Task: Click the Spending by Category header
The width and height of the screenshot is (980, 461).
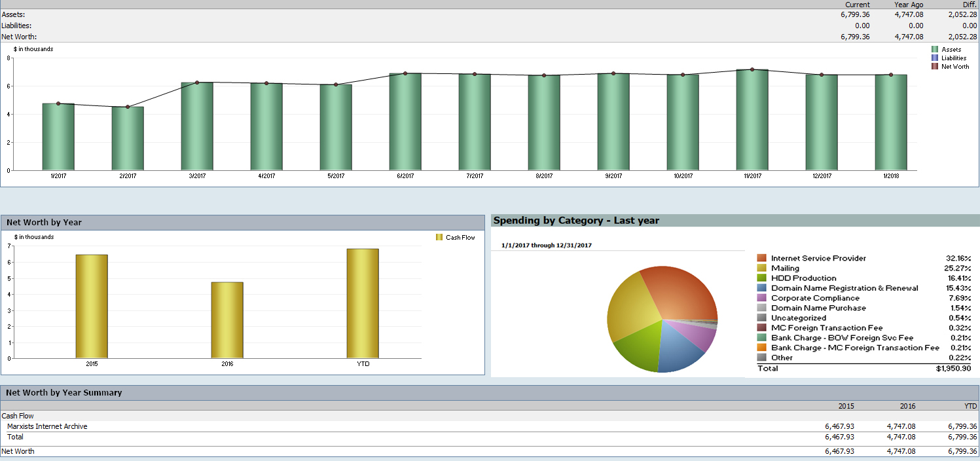Action: pos(576,221)
